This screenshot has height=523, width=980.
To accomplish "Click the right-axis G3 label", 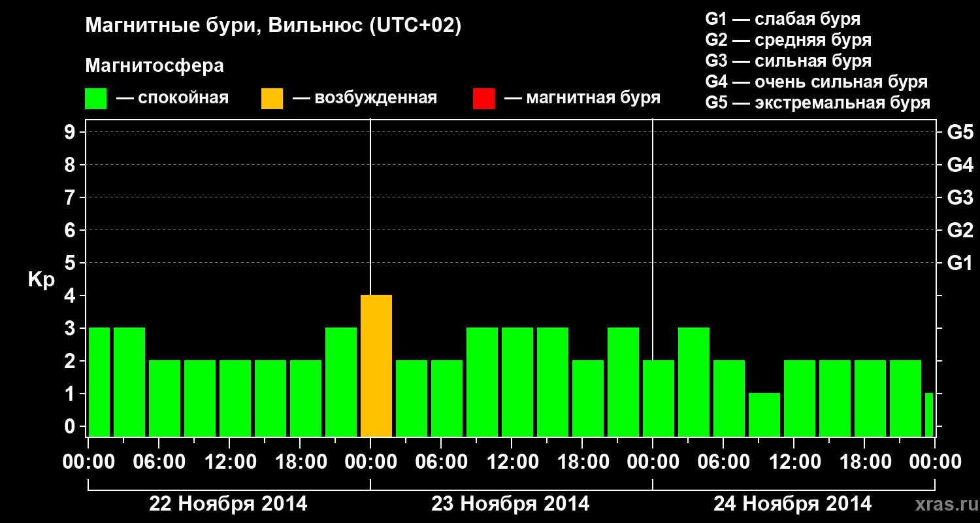I will 960,198.
